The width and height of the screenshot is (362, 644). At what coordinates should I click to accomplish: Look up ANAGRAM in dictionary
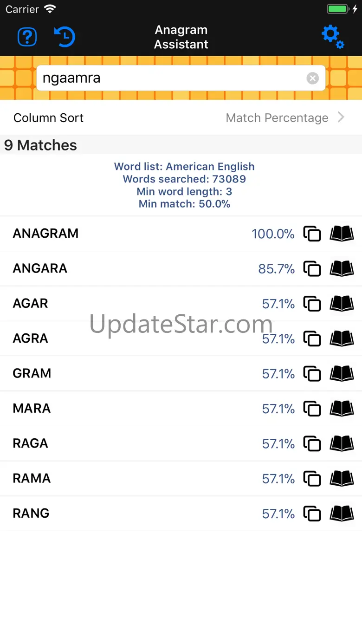[x=342, y=234]
